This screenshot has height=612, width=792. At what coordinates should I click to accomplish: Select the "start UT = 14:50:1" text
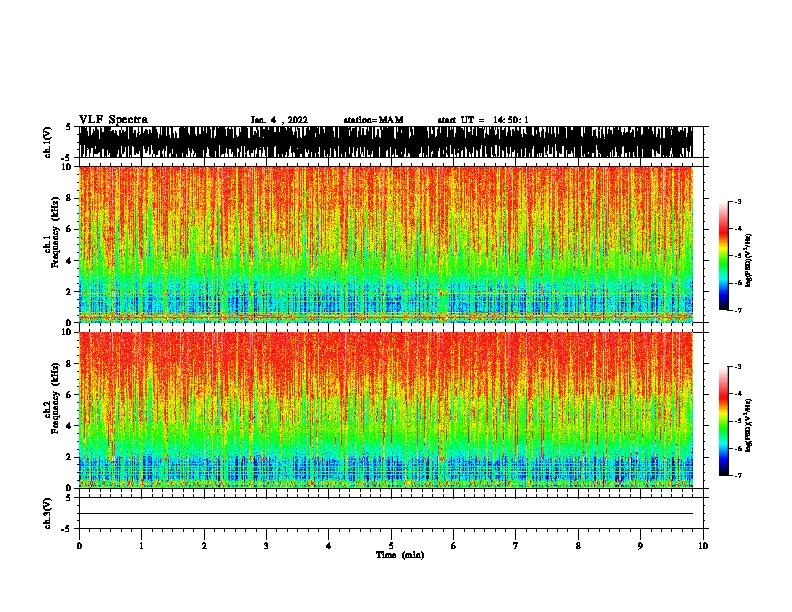(x=483, y=120)
